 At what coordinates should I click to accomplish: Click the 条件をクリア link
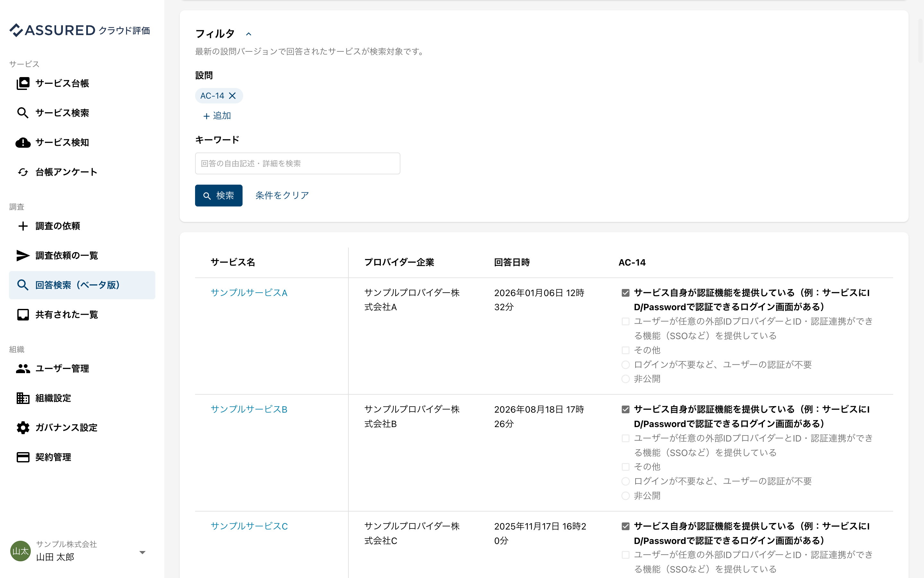coord(282,195)
